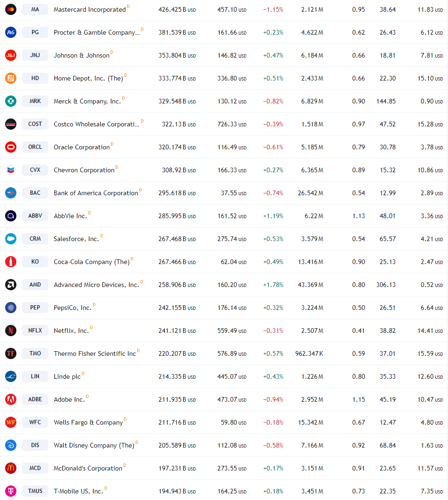
Task: Open the JNJ ticker badge
Action: 35,55
